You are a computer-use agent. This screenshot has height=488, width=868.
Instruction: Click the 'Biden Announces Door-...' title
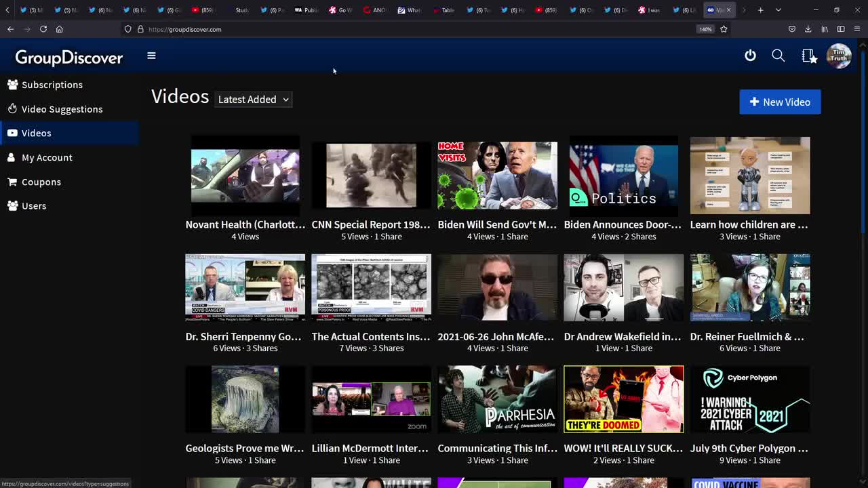[623, 224]
